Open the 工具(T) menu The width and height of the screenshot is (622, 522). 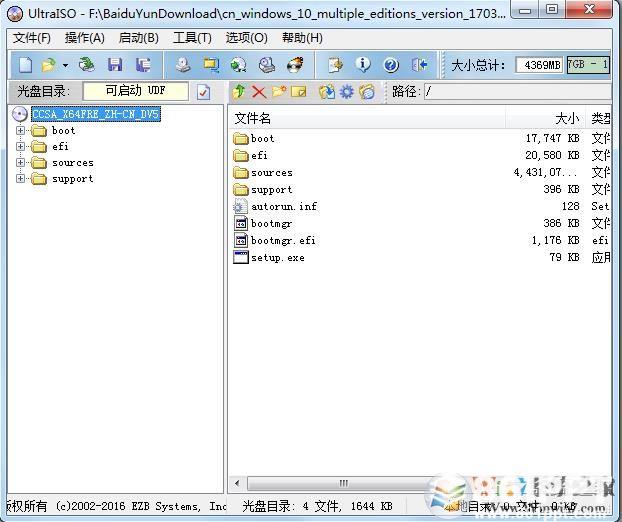click(x=192, y=38)
